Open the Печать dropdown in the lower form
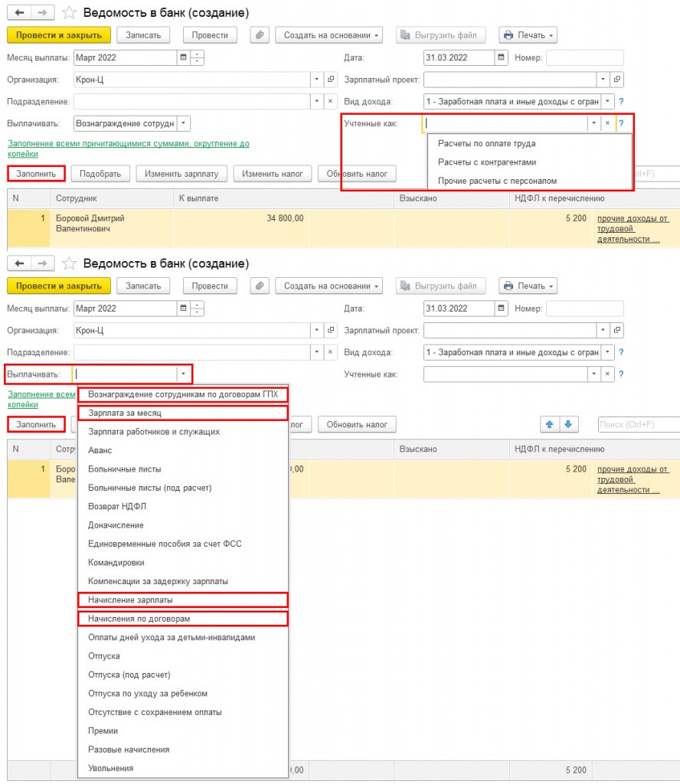This screenshot has height=784, width=680. 528,286
